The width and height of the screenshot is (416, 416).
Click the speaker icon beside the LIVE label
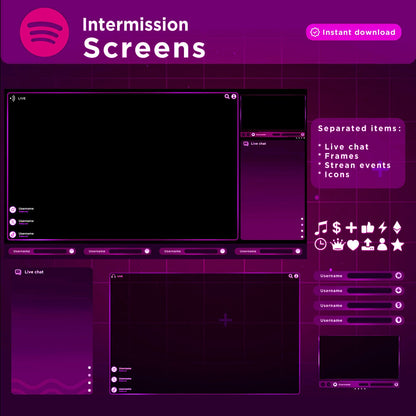[x=13, y=98]
